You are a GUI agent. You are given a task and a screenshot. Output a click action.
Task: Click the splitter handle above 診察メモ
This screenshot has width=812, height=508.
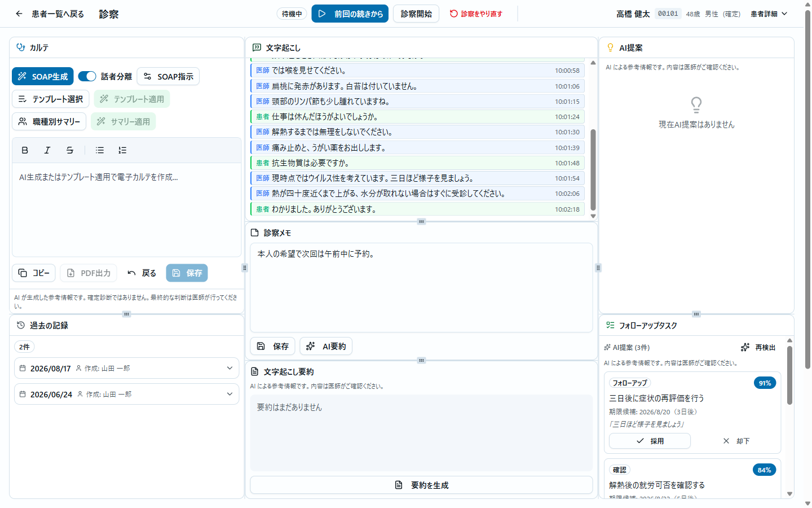click(x=421, y=221)
